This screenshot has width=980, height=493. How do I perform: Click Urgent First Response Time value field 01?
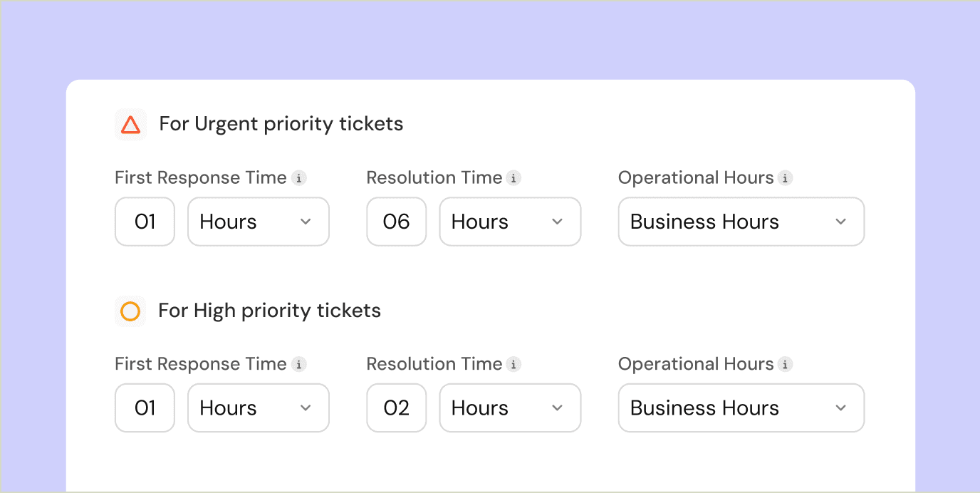(x=145, y=222)
